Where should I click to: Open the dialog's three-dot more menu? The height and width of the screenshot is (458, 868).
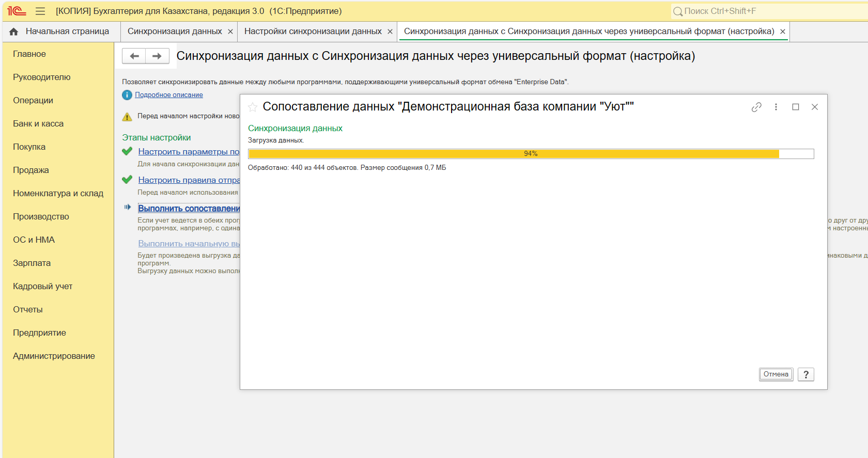(776, 107)
